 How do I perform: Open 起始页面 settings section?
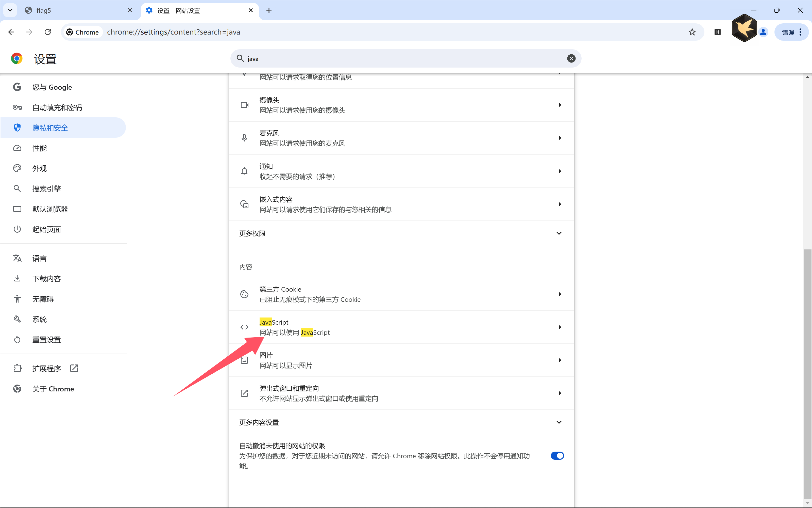click(x=63, y=229)
